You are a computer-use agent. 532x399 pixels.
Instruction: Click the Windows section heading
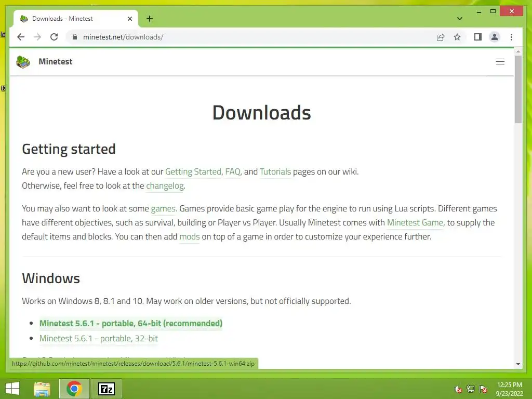[51, 278]
